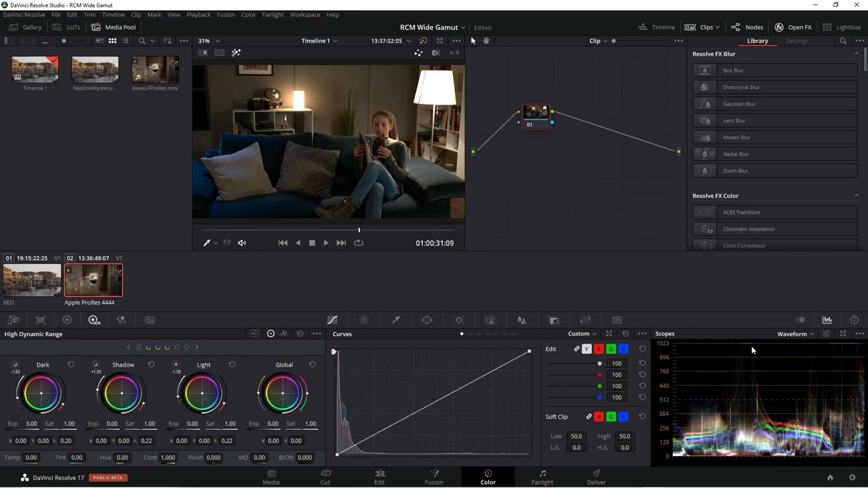Toggle red channel in Edit row
This screenshot has width=868, height=488.
pos(599,349)
